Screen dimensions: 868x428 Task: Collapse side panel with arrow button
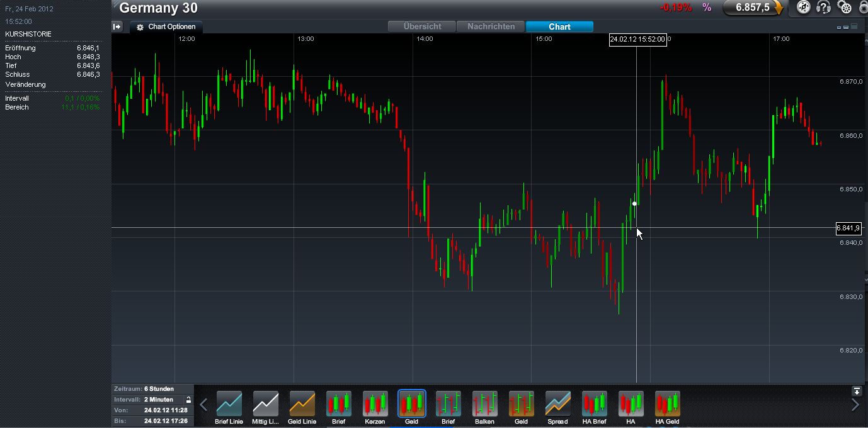[x=117, y=26]
